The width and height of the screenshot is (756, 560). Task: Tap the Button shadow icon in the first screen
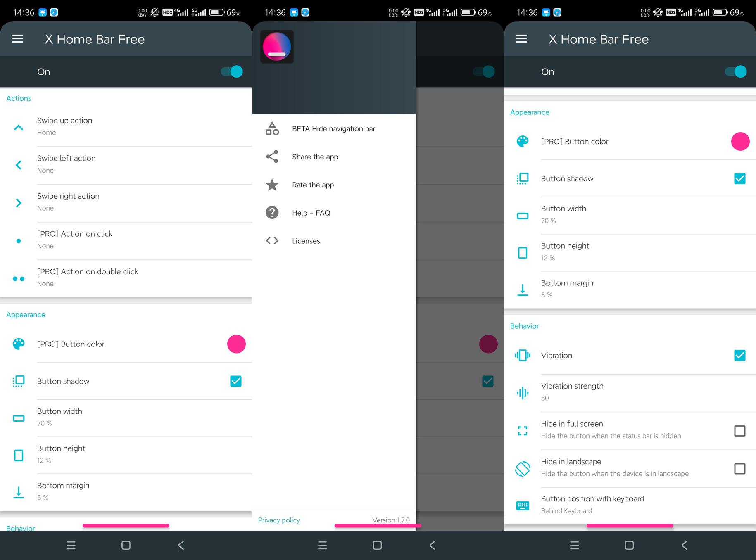19,381
